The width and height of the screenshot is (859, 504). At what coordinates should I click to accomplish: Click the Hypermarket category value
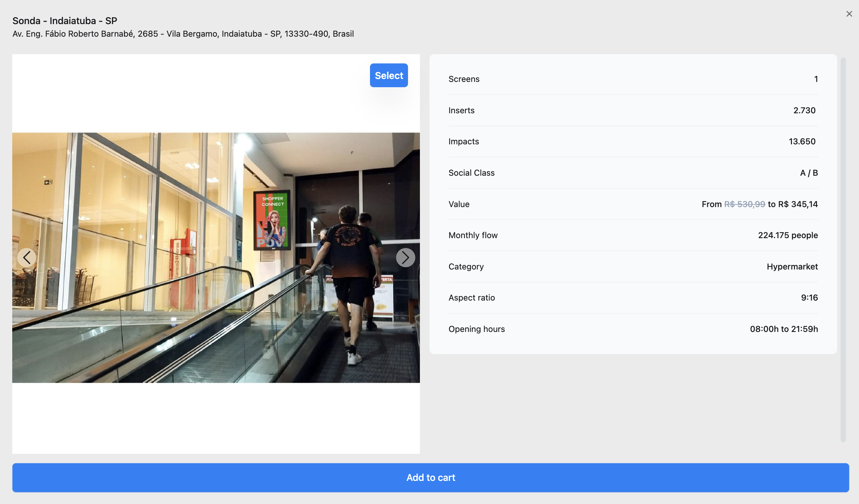[792, 267]
